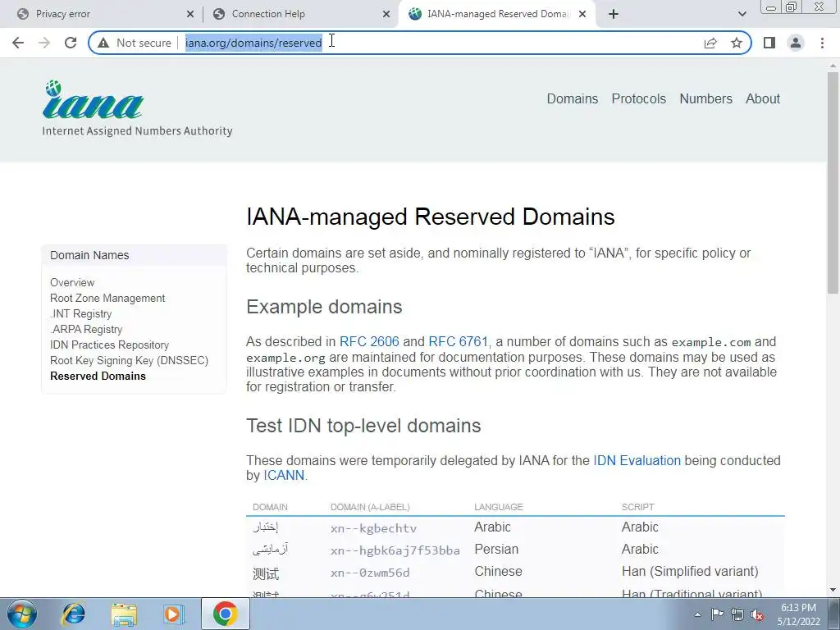Toggle the browser side panel
Viewport: 840px width, 630px height.
pyautogui.click(x=769, y=43)
